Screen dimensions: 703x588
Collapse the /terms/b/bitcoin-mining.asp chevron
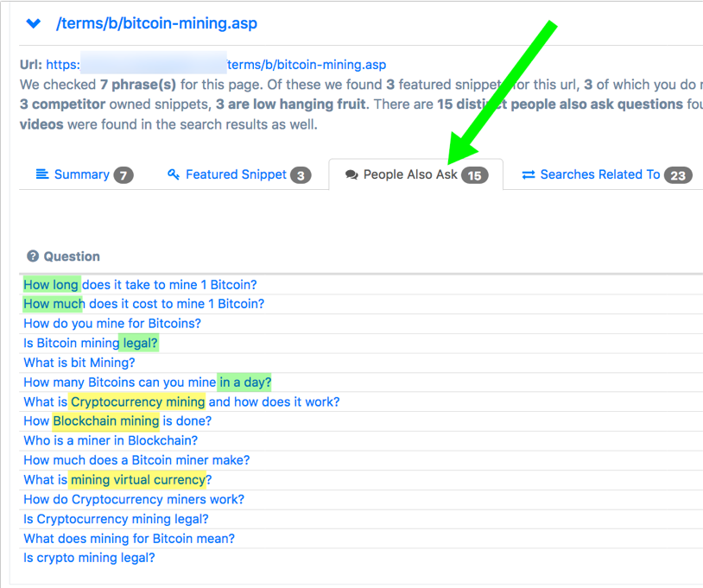[x=34, y=24]
